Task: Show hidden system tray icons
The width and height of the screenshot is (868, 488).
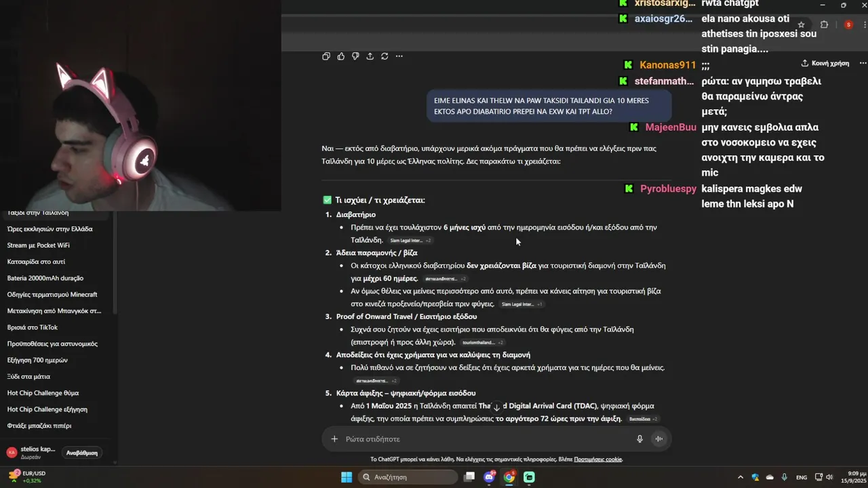Action: click(x=740, y=477)
